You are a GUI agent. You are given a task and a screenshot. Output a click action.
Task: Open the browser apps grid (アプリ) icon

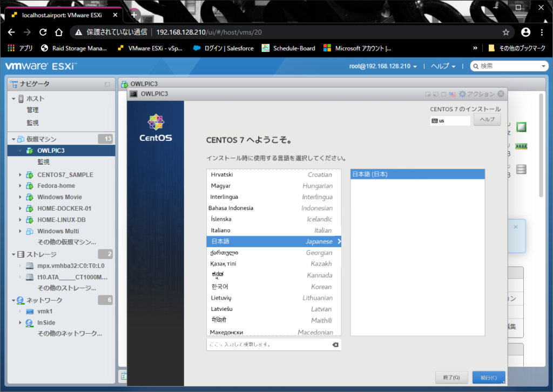11,48
